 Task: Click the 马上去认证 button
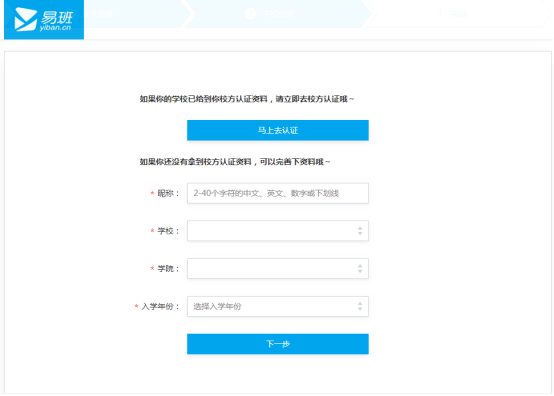[278, 130]
